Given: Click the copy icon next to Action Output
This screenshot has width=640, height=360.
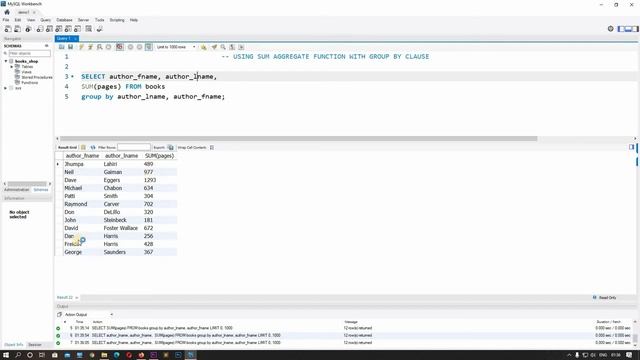Looking at the screenshot, I should pos(59,315).
